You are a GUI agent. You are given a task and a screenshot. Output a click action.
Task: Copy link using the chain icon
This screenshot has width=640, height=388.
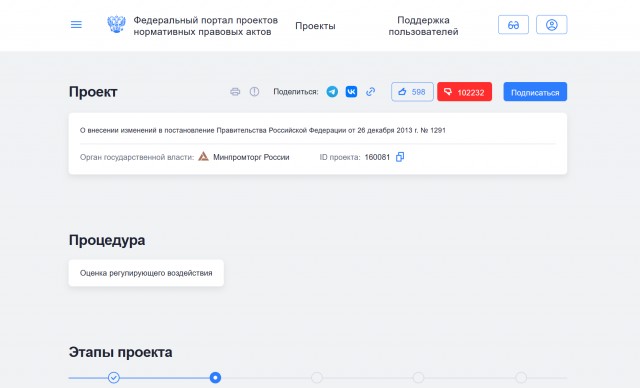tap(371, 92)
